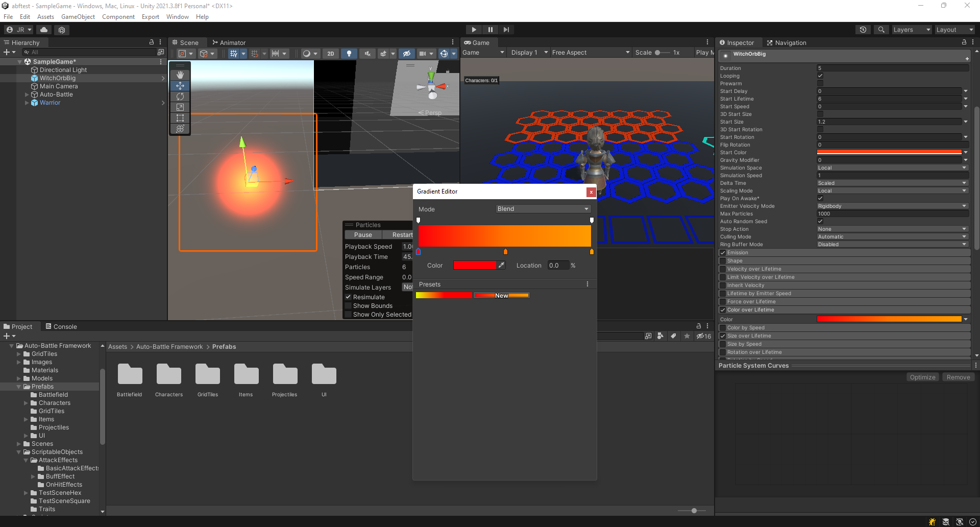
Task: Enable the Prewarm checkbox
Action: (820, 83)
